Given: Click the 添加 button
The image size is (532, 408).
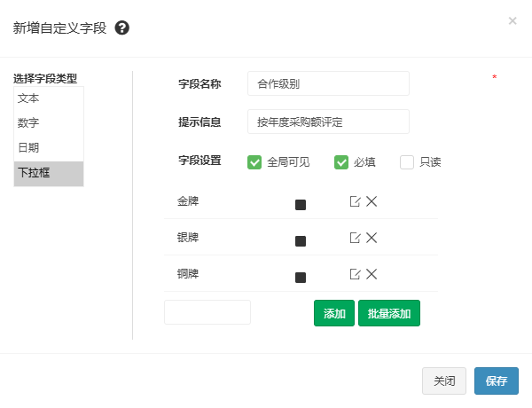Looking at the screenshot, I should click(x=334, y=313).
